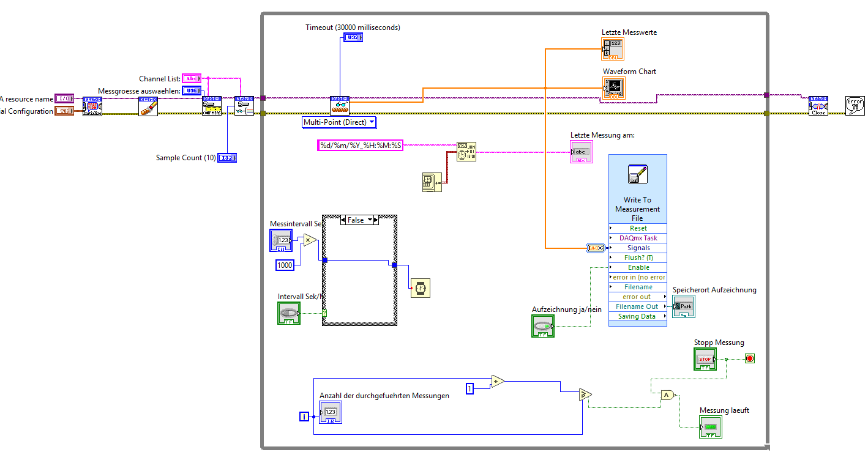Viewport: 868px width, 463px height.
Task: Open the Multi-Point (Direct) polymorphic selector
Action: (x=339, y=122)
